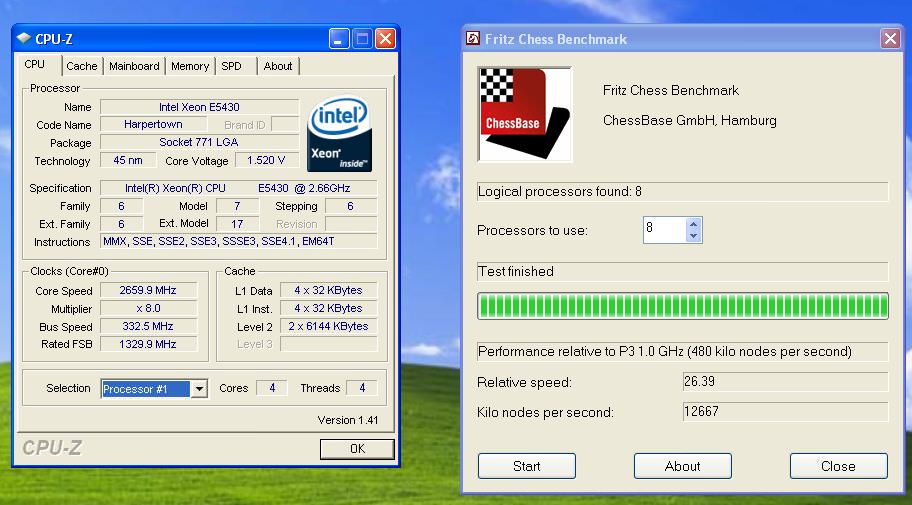
Task: Click OK in CPU-Z
Action: tap(357, 449)
